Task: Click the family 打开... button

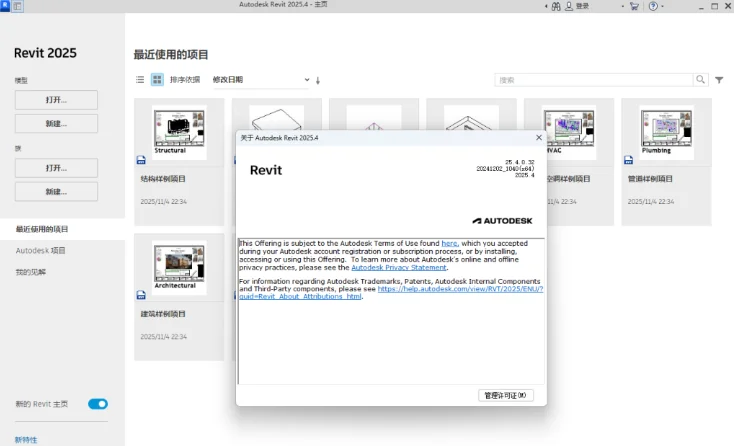Action: (56, 168)
